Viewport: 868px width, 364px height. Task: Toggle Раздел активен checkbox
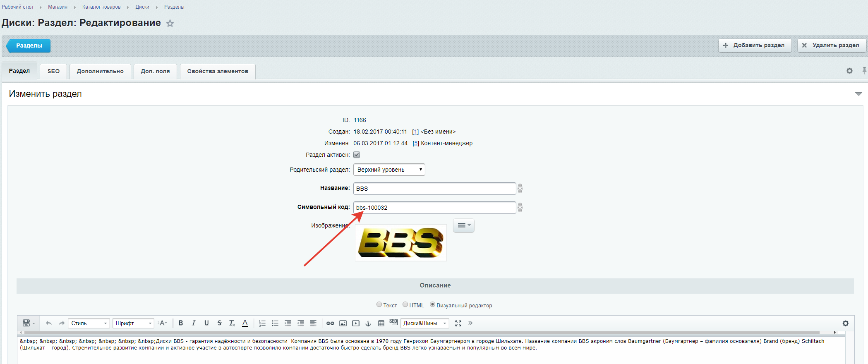tap(357, 155)
